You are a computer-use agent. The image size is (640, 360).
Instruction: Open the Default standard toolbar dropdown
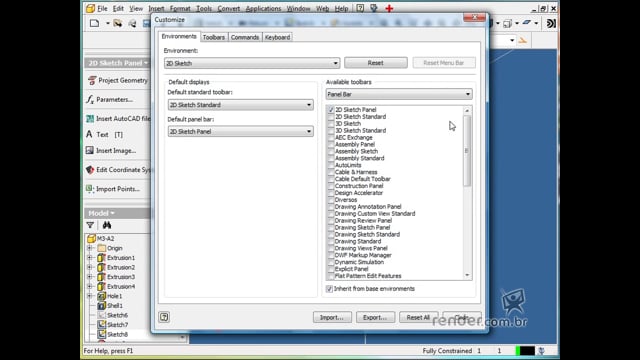tap(240, 105)
